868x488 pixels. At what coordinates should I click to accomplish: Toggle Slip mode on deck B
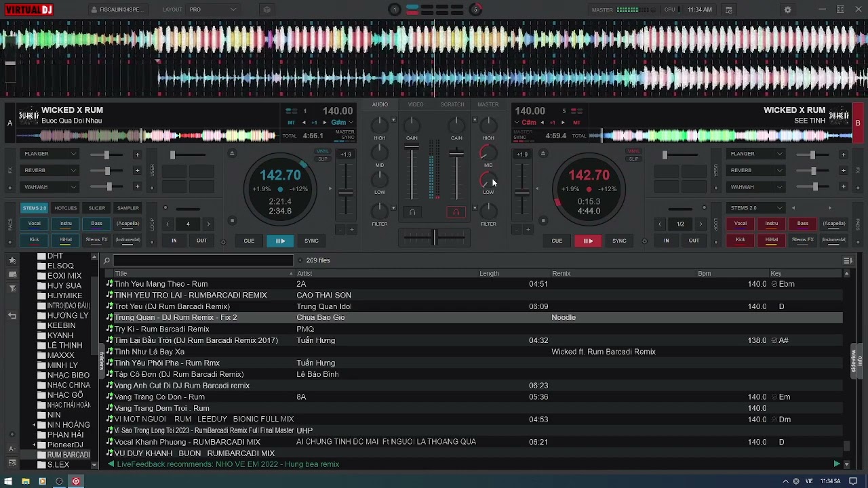(x=633, y=159)
